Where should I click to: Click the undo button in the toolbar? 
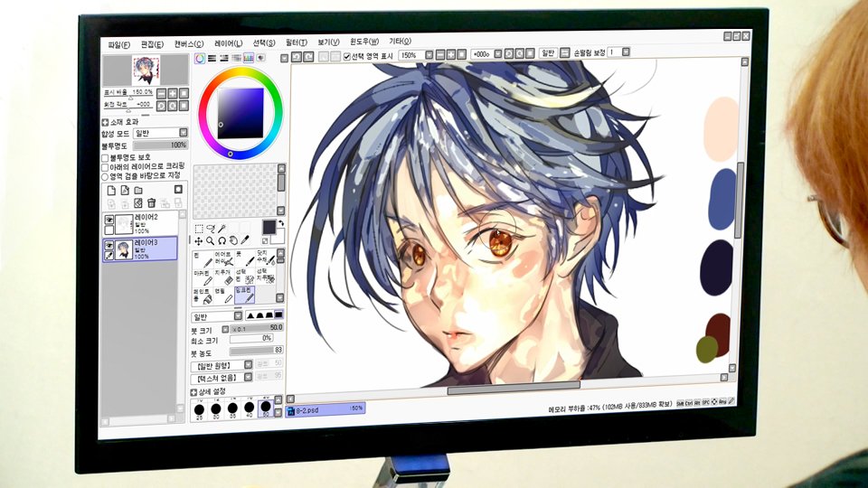(x=295, y=56)
